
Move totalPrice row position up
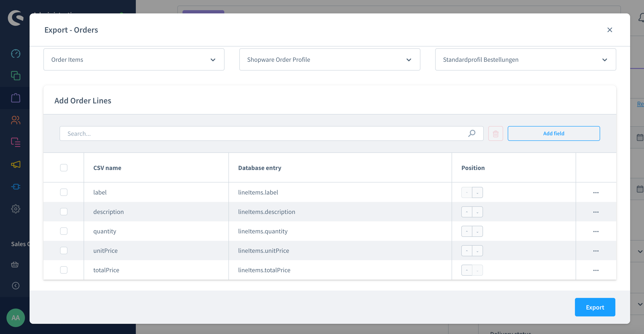click(467, 270)
